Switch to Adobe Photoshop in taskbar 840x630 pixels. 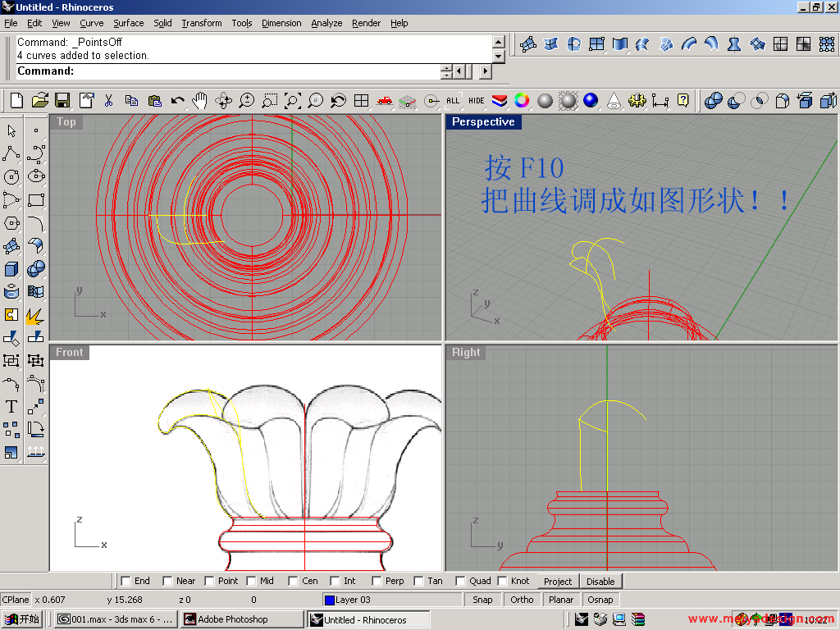(241, 619)
